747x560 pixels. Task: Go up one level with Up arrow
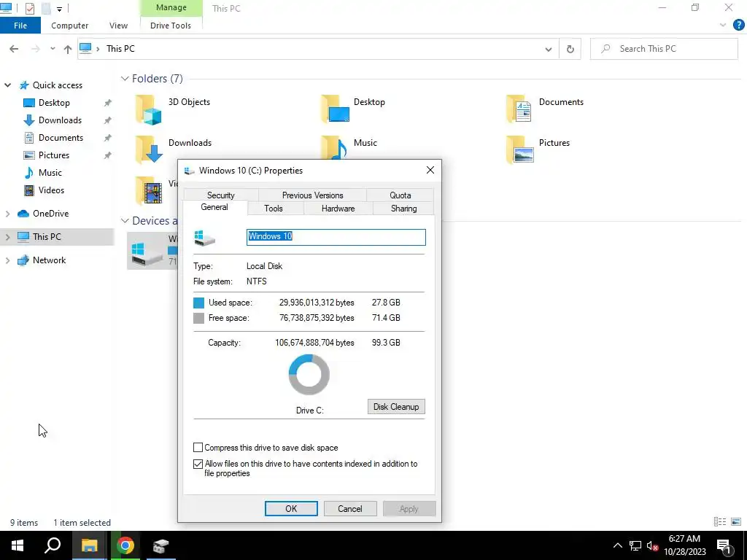coord(68,49)
